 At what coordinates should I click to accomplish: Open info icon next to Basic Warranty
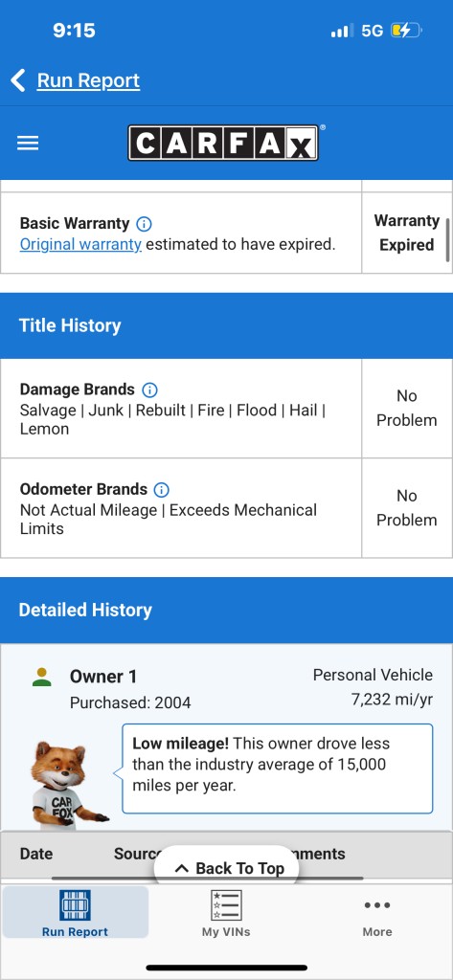pos(144,224)
